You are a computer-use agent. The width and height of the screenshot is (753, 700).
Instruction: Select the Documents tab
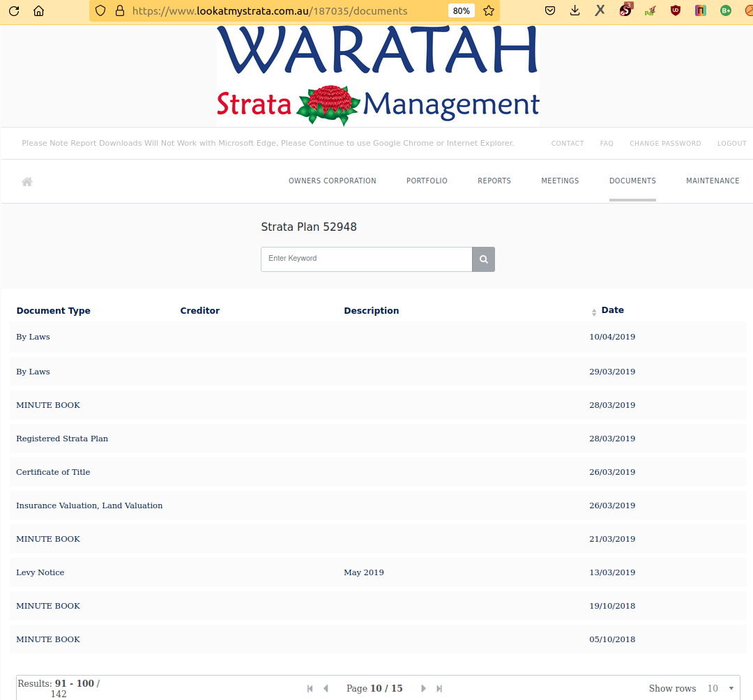(x=632, y=181)
